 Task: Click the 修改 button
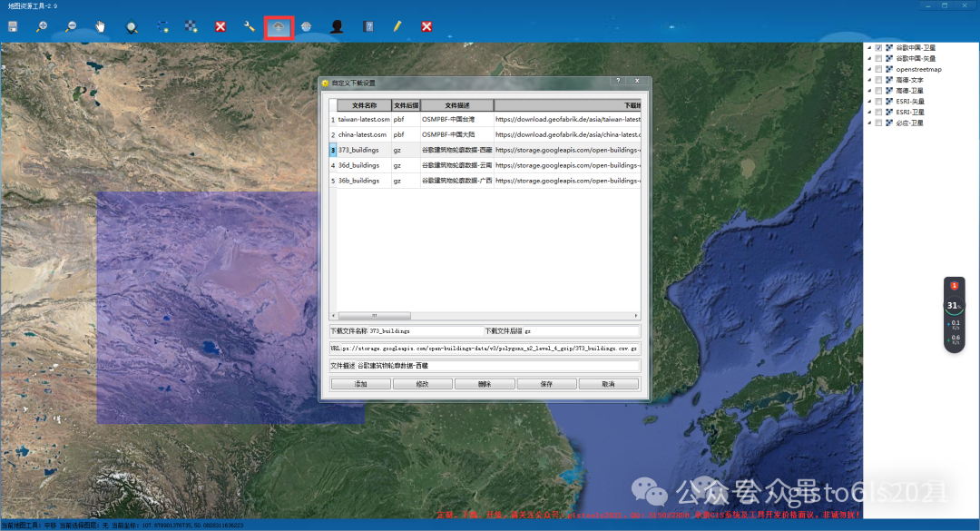[423, 384]
